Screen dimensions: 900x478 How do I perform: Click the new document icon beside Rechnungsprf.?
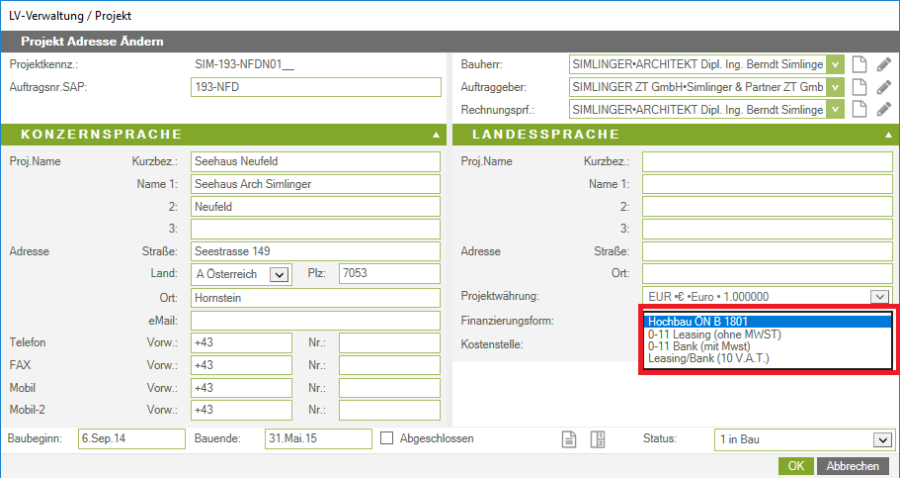[859, 110]
